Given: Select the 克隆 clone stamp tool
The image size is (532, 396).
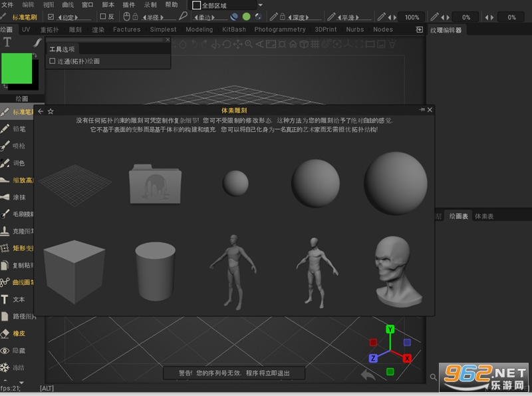Looking at the screenshot, I should point(17,231).
